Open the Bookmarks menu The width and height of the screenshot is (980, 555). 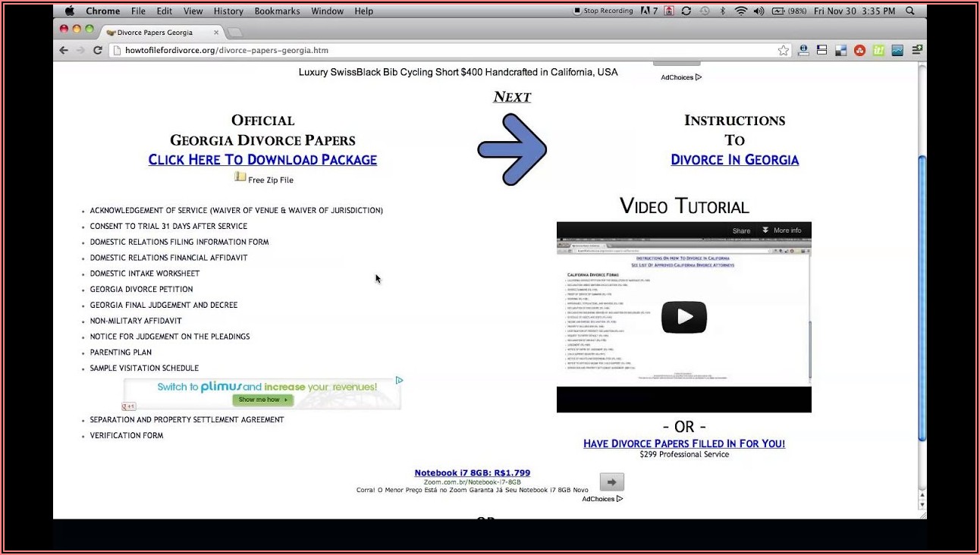coord(278,11)
